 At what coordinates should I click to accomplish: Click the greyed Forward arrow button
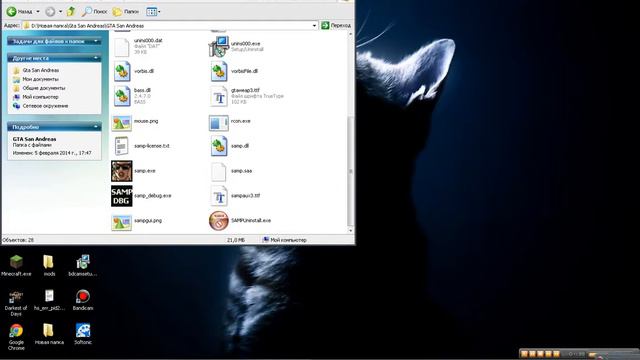click(50, 12)
